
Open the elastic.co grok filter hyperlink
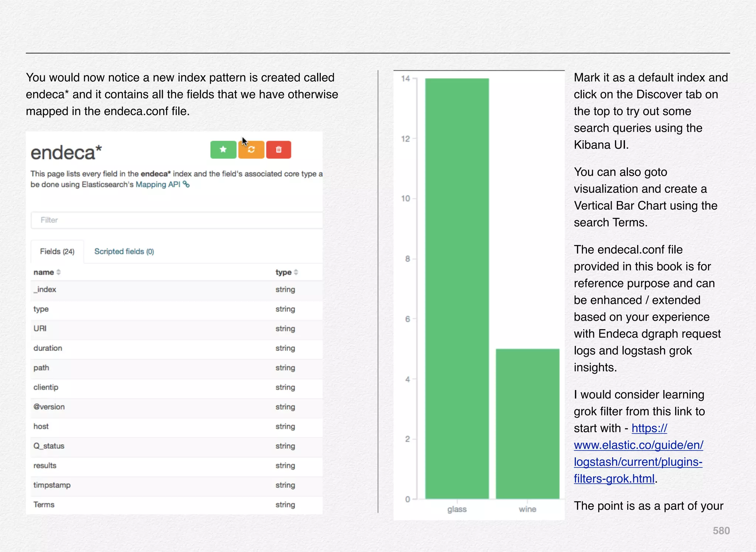(639, 453)
